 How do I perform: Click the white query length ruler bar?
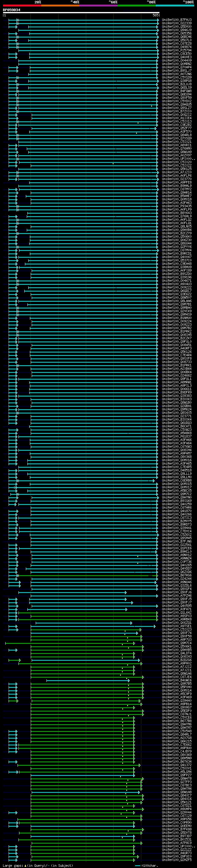coord(81,12)
